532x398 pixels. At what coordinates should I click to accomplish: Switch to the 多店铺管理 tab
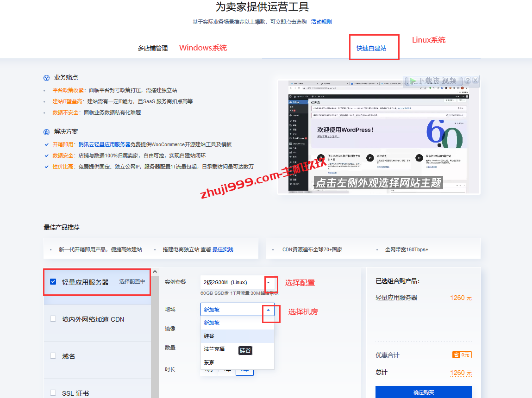tap(153, 48)
